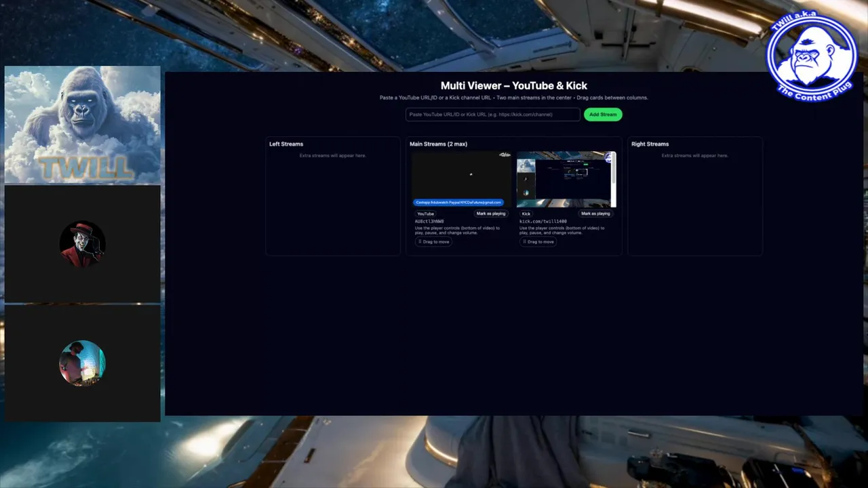Click the red hat joker avatar
The image size is (868, 488).
[x=82, y=243]
